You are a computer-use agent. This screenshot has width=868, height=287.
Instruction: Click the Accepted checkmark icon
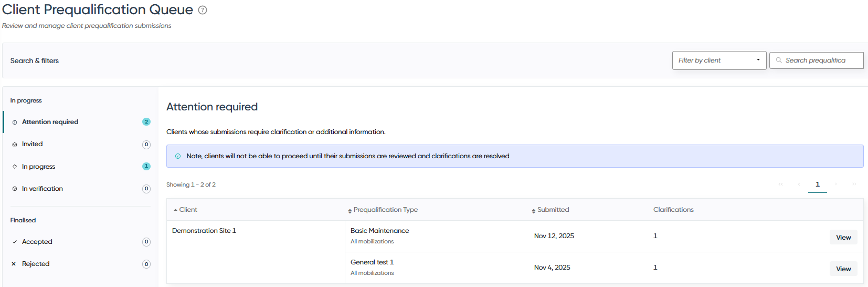[x=15, y=242]
